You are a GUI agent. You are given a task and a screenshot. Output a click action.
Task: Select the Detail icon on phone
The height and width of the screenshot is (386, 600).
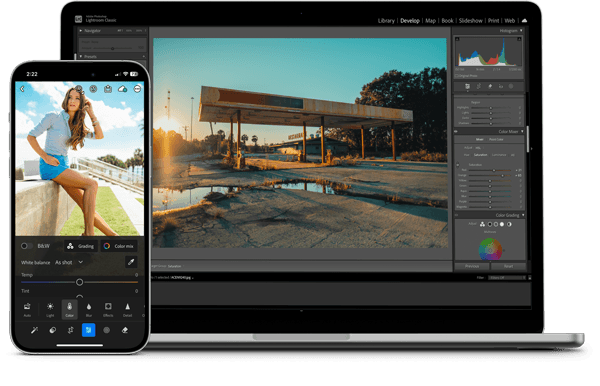(x=127, y=309)
